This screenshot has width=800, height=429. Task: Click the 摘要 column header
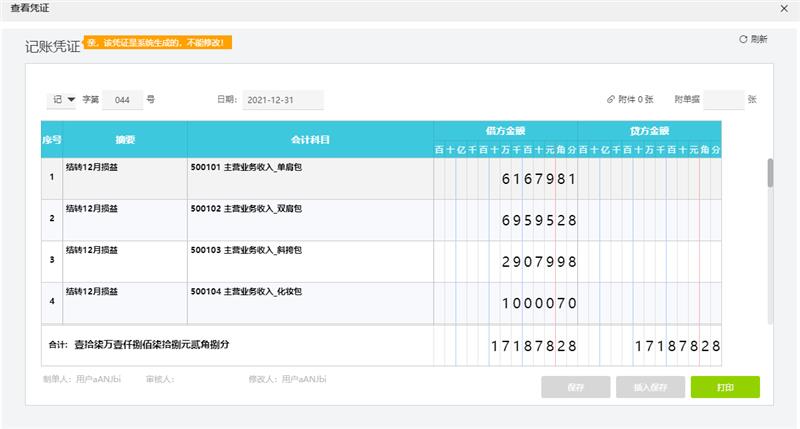[124, 139]
